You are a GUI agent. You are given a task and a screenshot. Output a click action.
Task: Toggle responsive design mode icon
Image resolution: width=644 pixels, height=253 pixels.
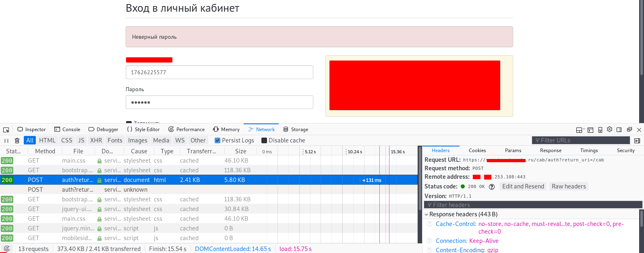point(600,130)
